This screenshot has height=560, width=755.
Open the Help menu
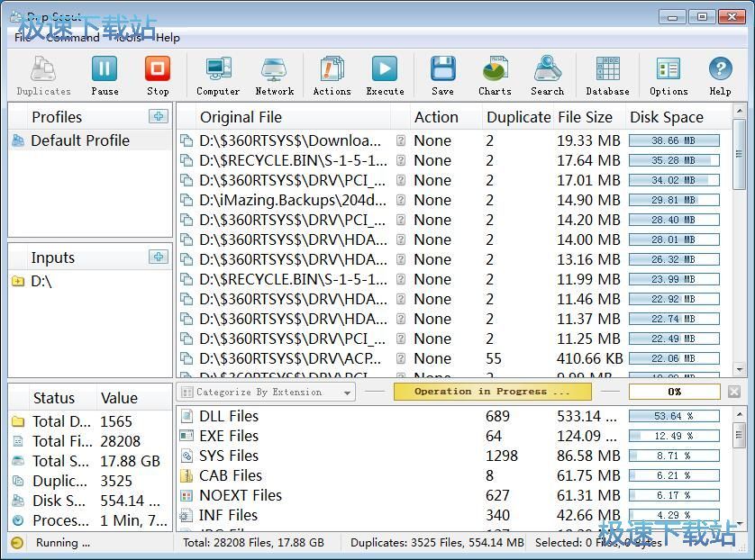tap(168, 38)
